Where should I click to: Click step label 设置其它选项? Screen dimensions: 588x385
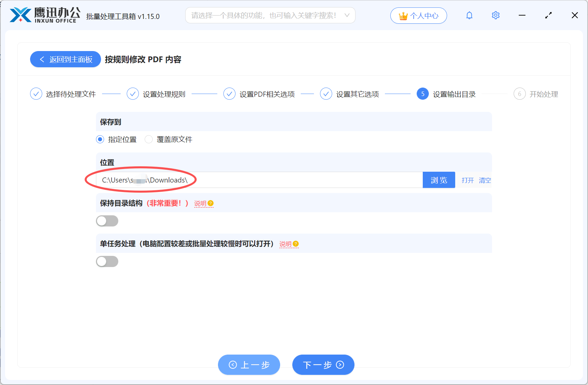(358, 94)
